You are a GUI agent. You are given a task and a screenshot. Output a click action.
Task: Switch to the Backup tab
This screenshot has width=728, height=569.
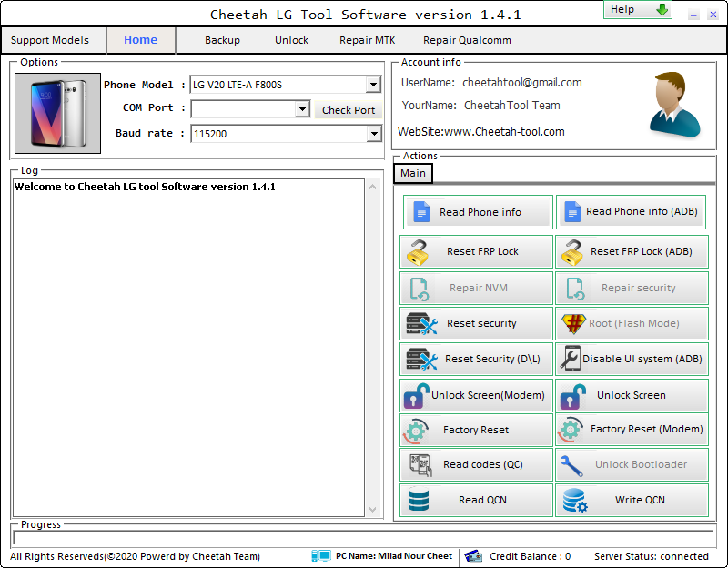[x=222, y=40]
